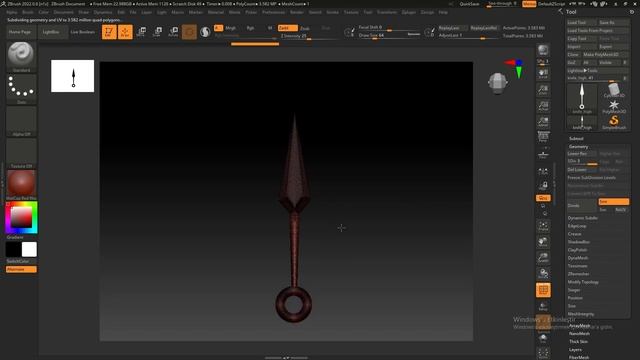This screenshot has height=360, width=640.
Task: Expand the Layers section
Action: [575, 350]
